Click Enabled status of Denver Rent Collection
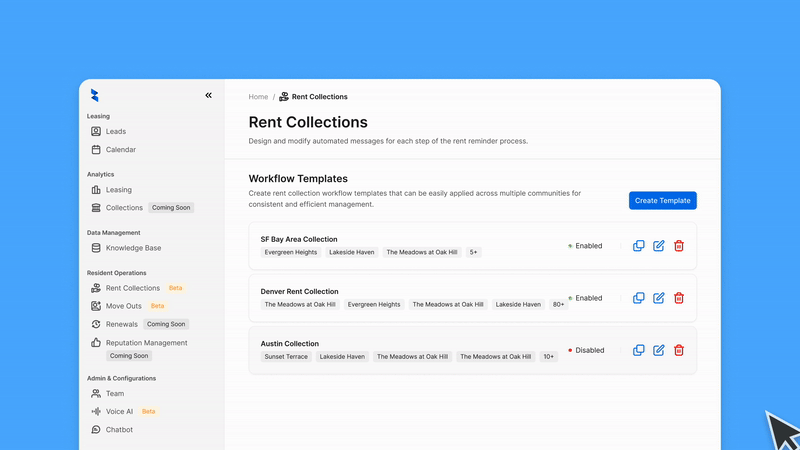Screen dimensions: 800x450 pos(585,298)
